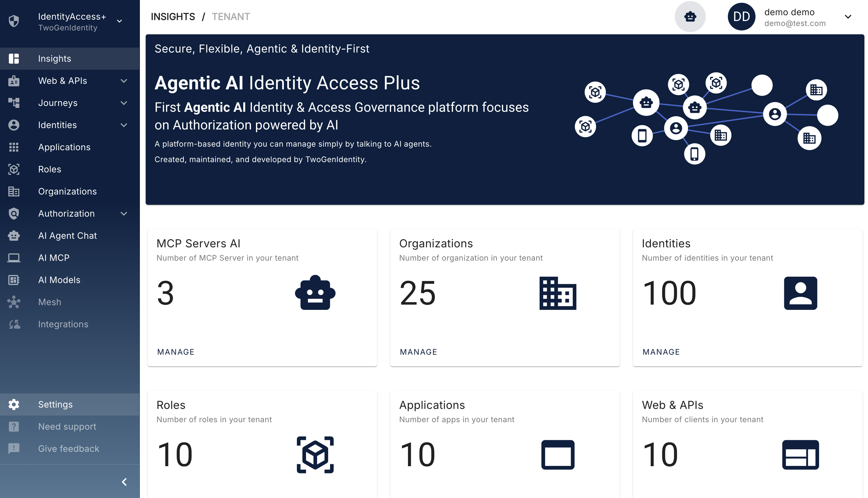The width and height of the screenshot is (868, 498).
Task: Go to the Applications menu item
Action: coord(64,147)
